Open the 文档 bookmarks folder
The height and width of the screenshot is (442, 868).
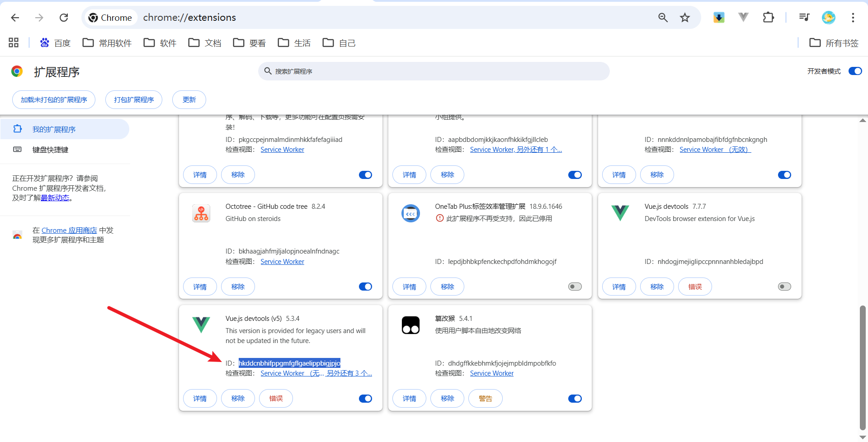point(205,43)
